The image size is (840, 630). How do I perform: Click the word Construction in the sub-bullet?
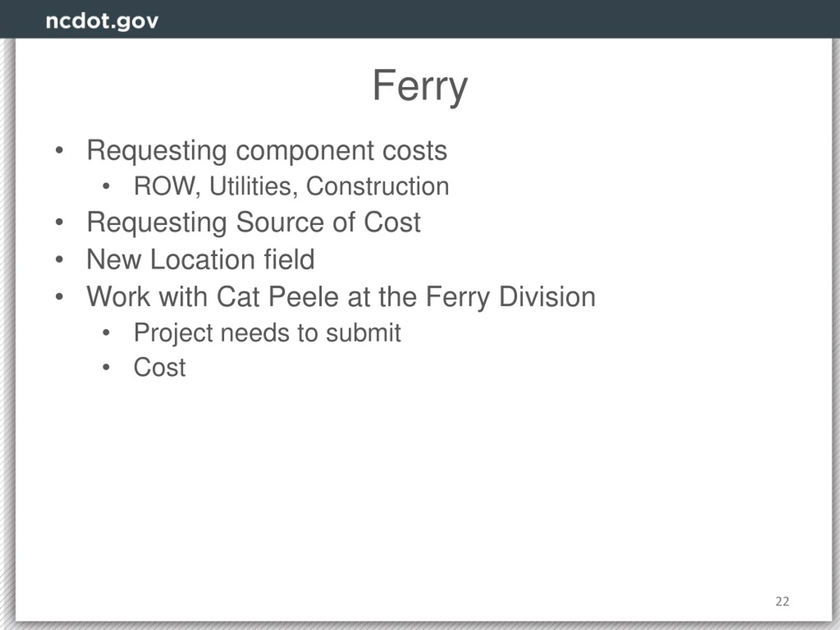pos(377,186)
